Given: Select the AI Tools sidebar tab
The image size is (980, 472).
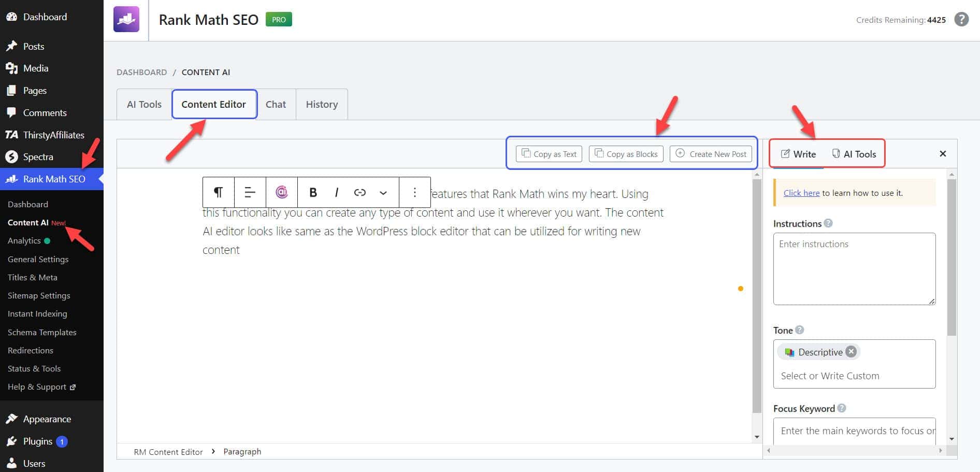Looking at the screenshot, I should tap(854, 154).
